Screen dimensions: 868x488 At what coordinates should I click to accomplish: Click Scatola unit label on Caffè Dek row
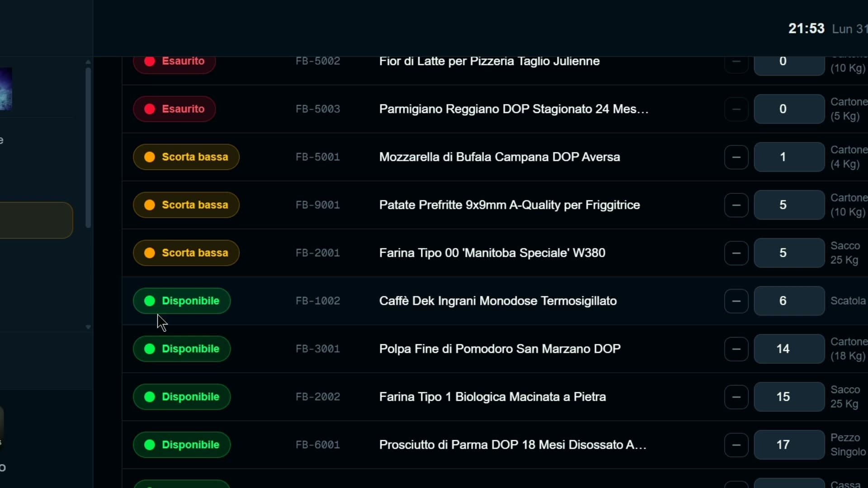coord(848,301)
